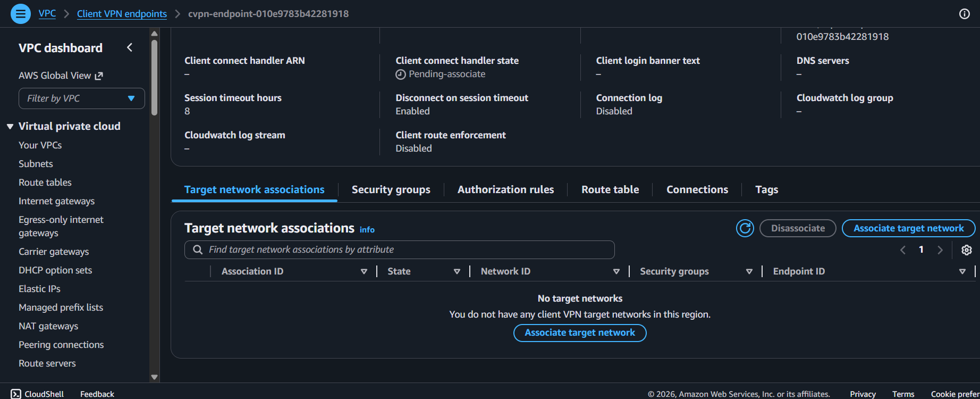The width and height of the screenshot is (980, 399).
Task: Refresh the target network associations list
Action: click(x=745, y=228)
